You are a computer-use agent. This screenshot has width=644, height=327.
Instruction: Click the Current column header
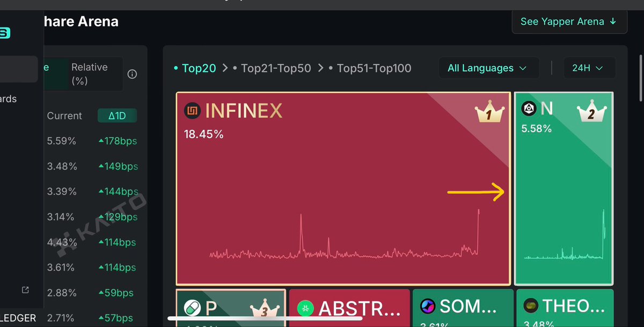pos(64,115)
